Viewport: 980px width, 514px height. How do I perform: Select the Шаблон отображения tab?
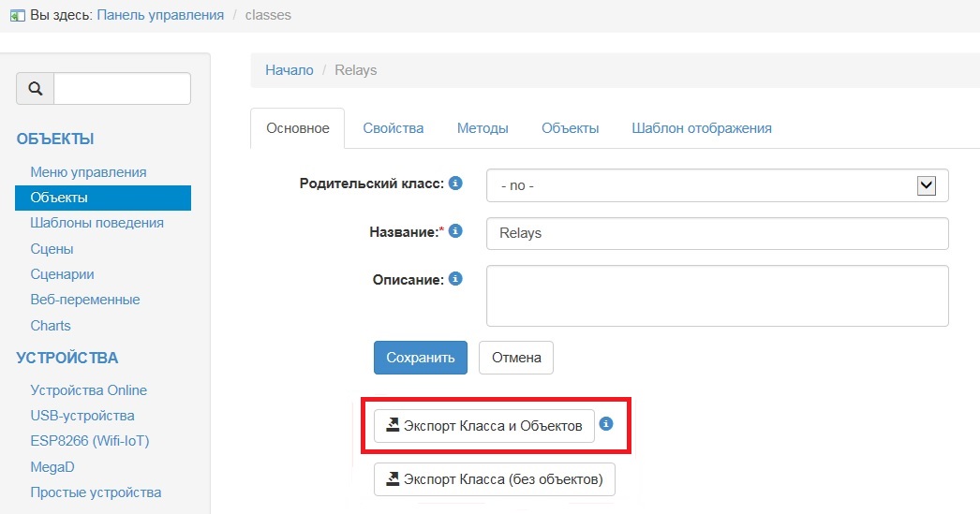coord(701,128)
